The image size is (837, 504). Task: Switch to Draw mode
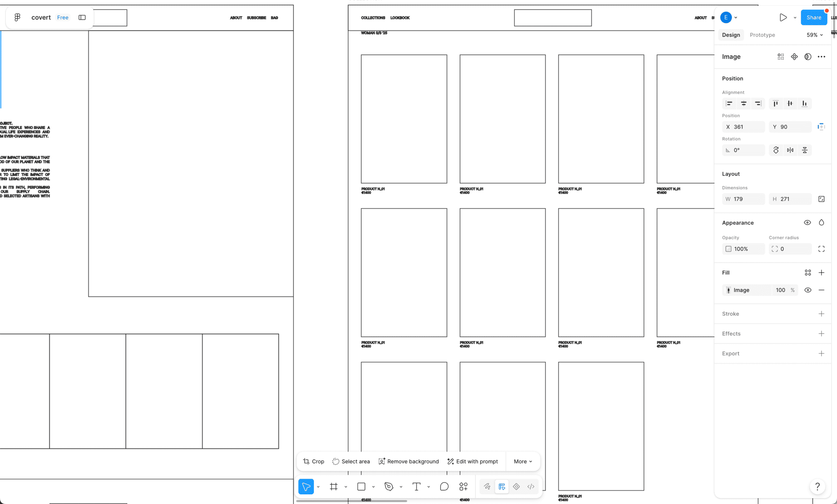(x=487, y=486)
